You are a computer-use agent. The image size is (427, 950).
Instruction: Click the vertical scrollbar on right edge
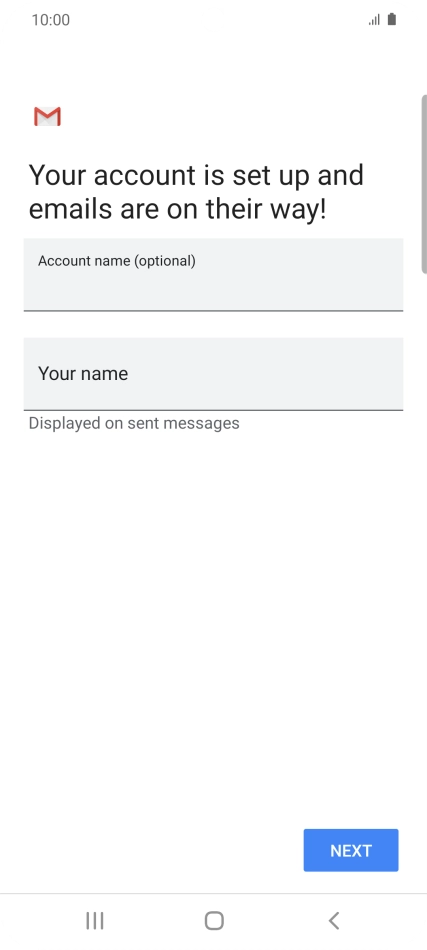[424, 184]
